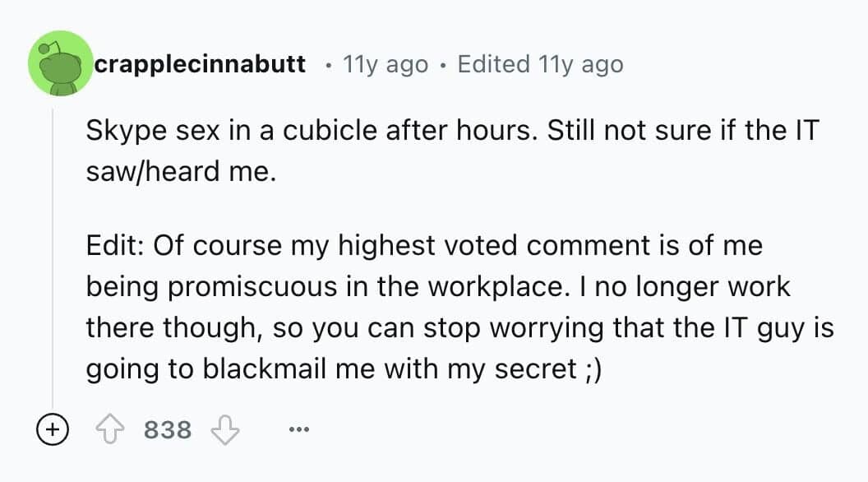Downvote the crapplecinnabutt comment
This screenshot has height=482, width=868.
pyautogui.click(x=225, y=429)
